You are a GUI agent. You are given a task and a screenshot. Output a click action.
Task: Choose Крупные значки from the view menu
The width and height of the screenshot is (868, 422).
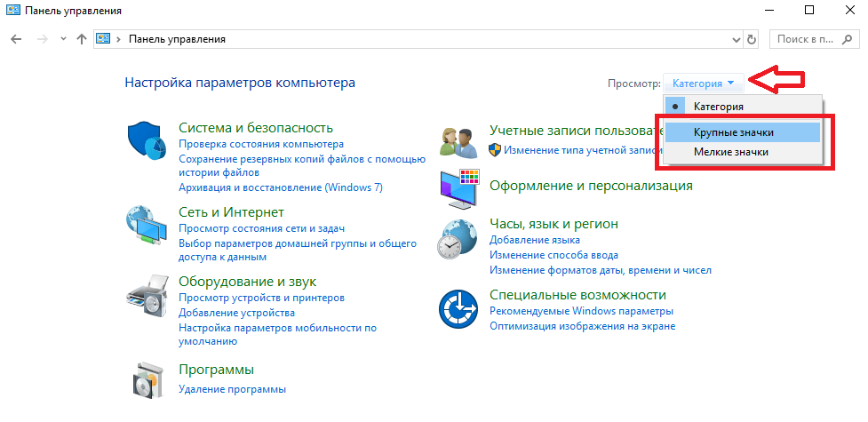coord(733,132)
